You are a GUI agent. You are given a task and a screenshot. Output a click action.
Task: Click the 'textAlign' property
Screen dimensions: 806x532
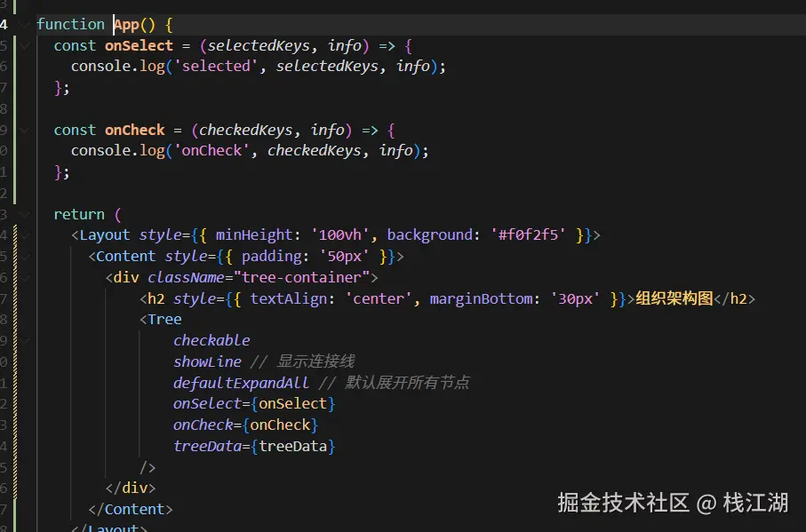pos(289,298)
